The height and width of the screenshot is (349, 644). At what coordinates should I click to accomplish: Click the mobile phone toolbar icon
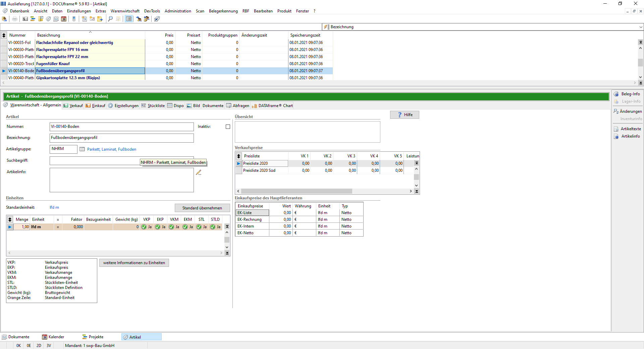coord(74,19)
